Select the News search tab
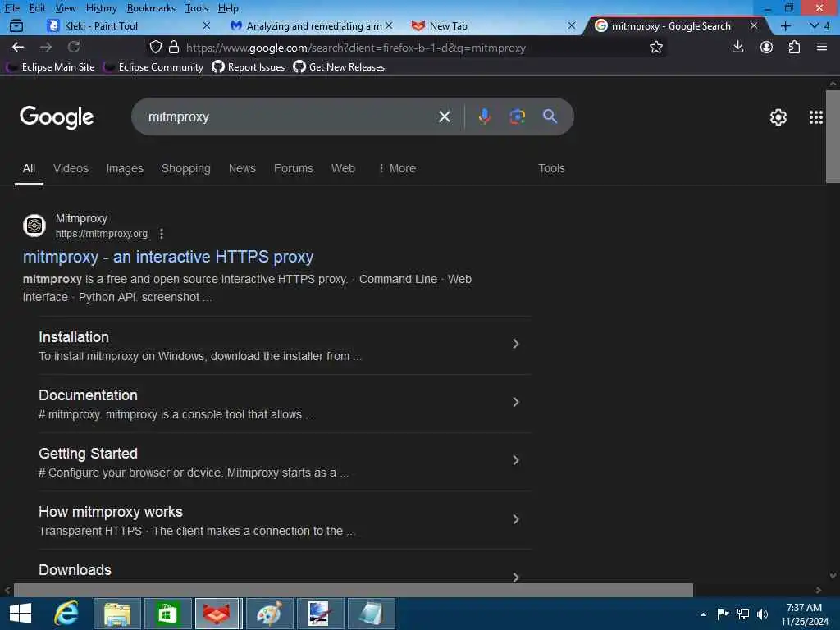The height and width of the screenshot is (630, 840). tap(242, 168)
